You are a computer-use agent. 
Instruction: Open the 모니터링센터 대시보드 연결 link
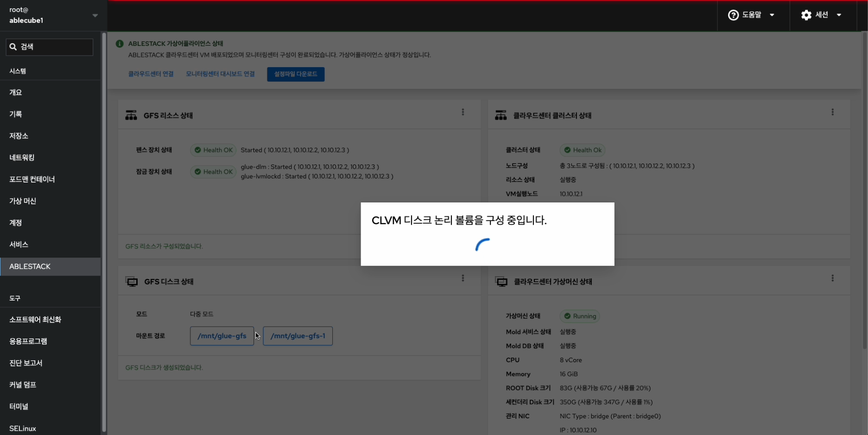click(x=220, y=74)
